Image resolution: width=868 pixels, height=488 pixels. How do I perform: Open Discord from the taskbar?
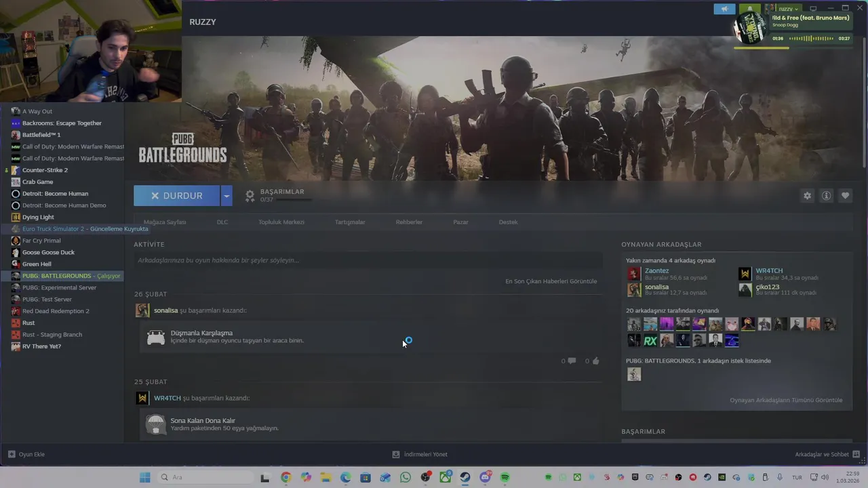click(x=486, y=477)
